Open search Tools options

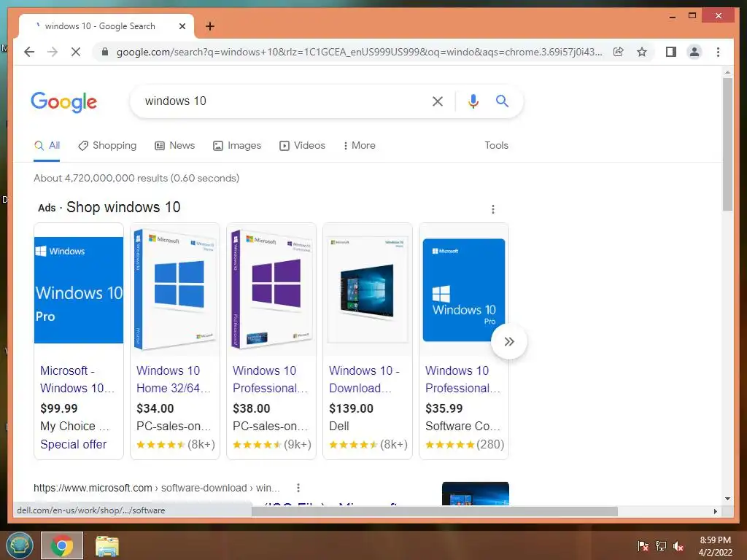[x=496, y=146]
